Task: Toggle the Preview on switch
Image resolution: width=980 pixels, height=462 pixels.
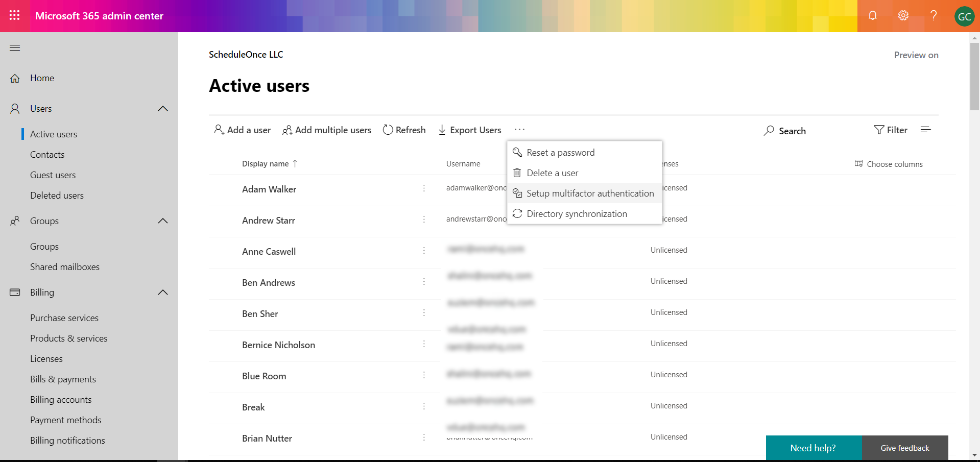Action: [x=916, y=55]
